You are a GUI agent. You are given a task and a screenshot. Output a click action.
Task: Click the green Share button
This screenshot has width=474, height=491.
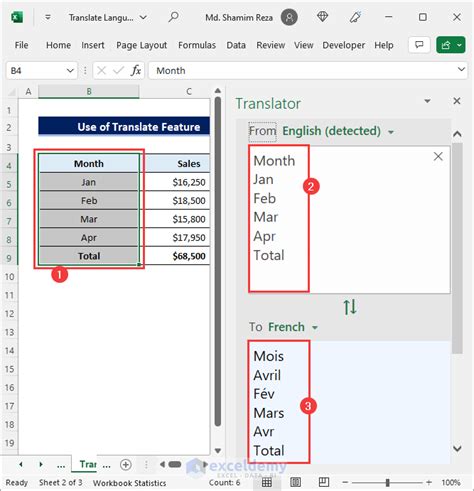click(x=451, y=45)
